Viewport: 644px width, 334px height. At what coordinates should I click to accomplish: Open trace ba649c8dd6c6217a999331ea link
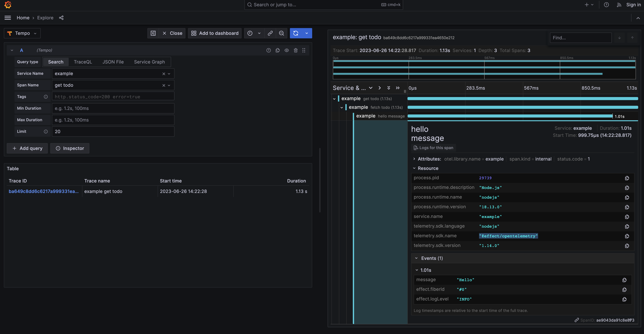click(x=44, y=191)
